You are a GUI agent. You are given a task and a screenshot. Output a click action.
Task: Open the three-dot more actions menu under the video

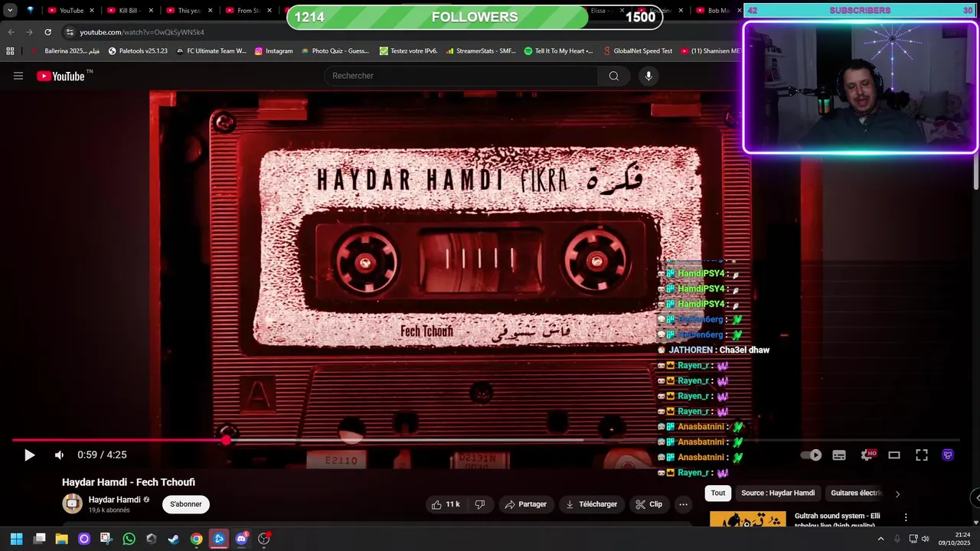coord(683,504)
